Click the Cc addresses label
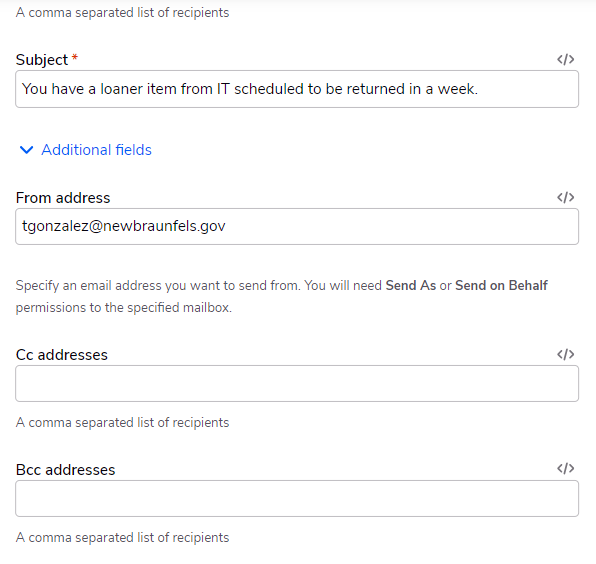The image size is (596, 564). pos(62,355)
